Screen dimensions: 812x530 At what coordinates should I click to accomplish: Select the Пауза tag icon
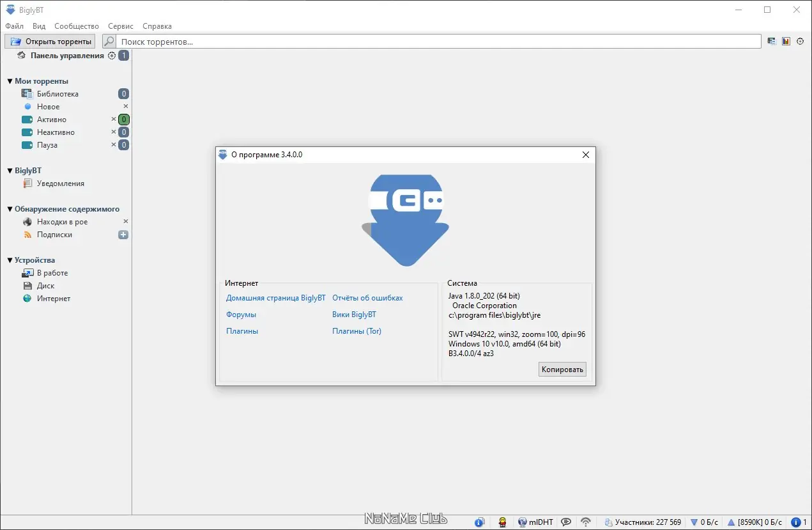[x=27, y=145]
